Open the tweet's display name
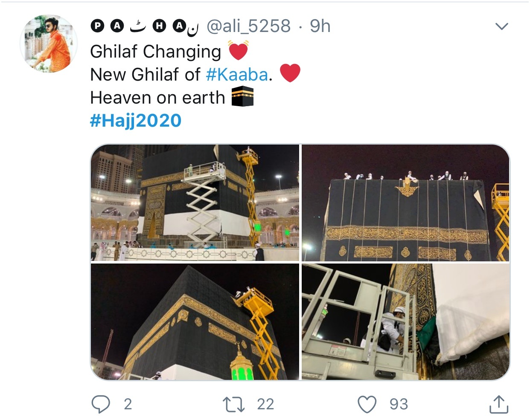Image resolution: width=530 pixels, height=420 pixels. tap(145, 26)
